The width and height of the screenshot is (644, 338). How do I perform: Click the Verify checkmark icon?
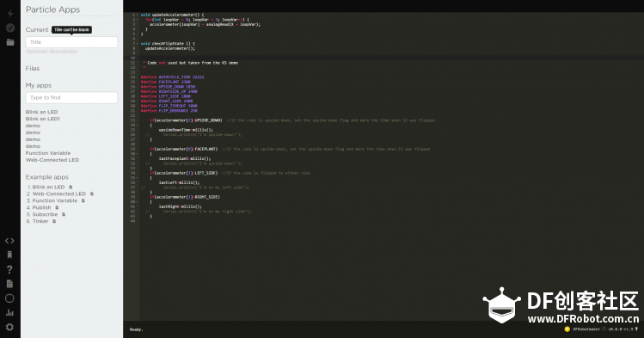[10, 28]
